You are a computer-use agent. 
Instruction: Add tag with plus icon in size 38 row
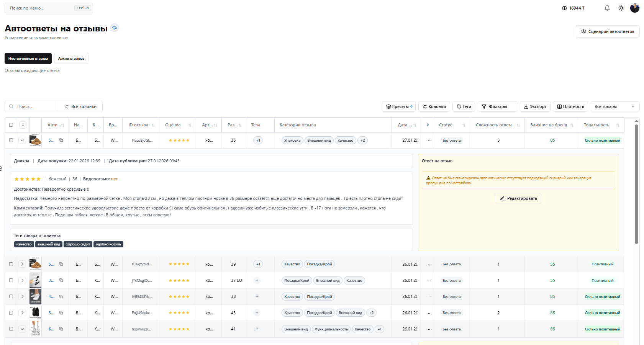(257, 297)
